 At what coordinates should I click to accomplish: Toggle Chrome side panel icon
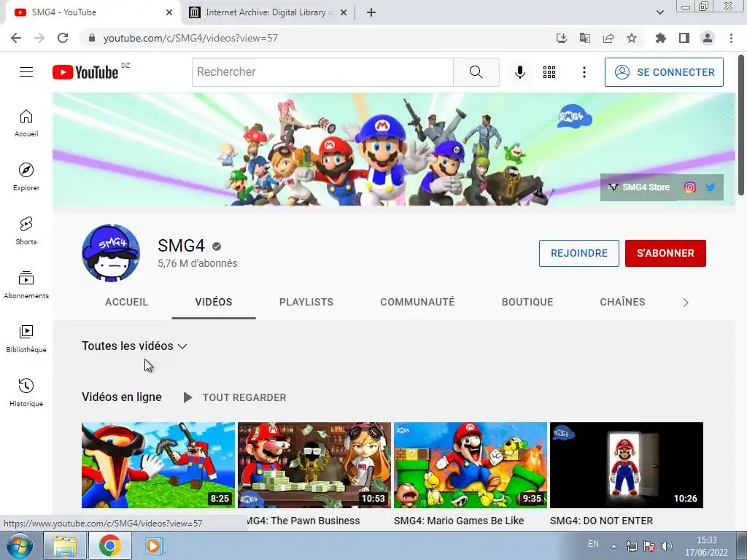684,38
